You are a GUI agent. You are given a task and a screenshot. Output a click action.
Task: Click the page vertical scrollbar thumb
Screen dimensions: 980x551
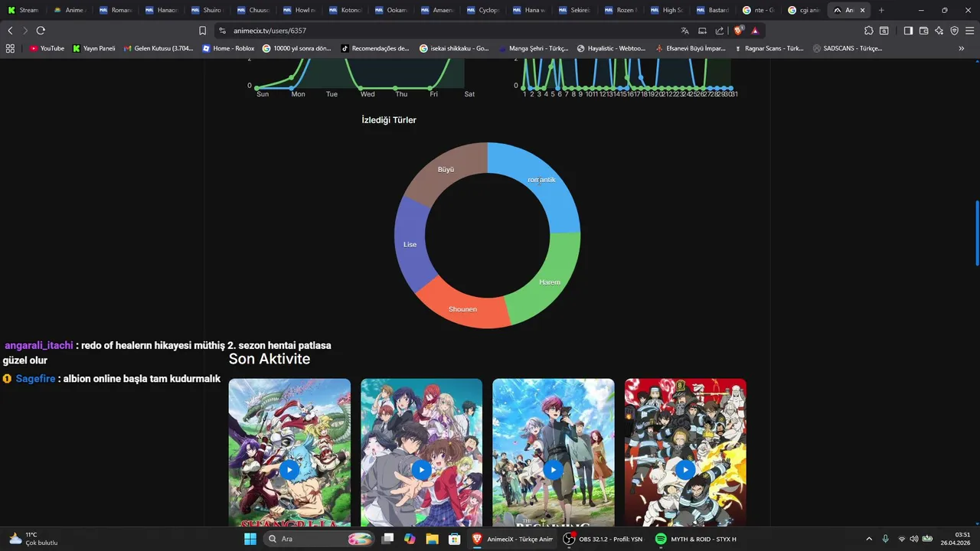976,233
